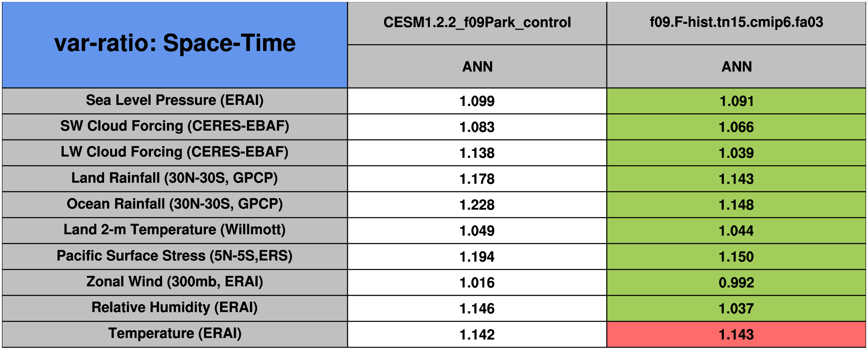Click the Pacific Surface Stress (5N-5S,ERS) label
868x350 pixels.
tap(175, 256)
